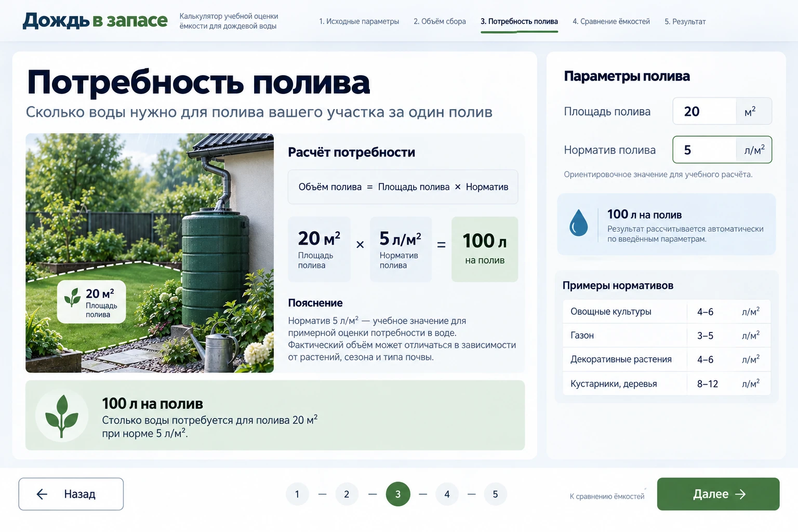Click the rain barrel garden photo

pos(150,253)
